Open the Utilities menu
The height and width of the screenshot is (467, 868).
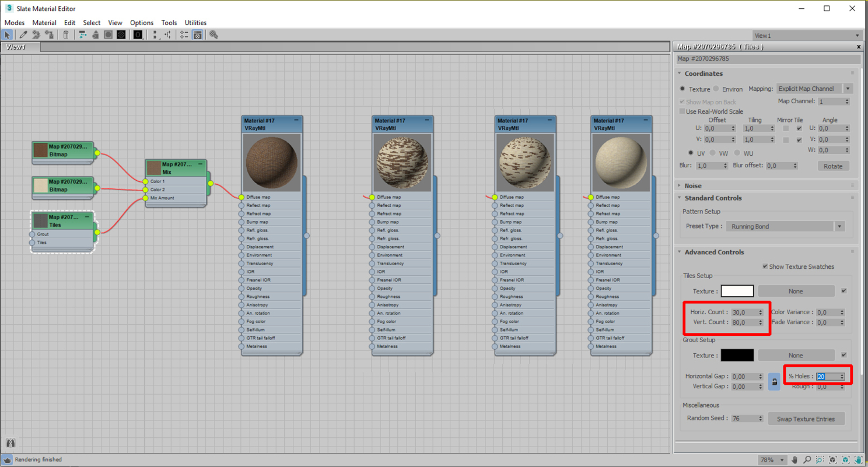[196, 23]
